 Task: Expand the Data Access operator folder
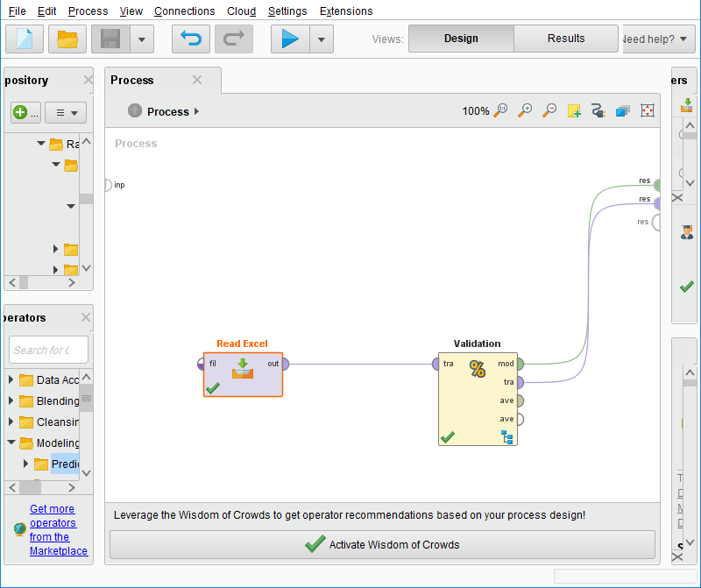11,379
